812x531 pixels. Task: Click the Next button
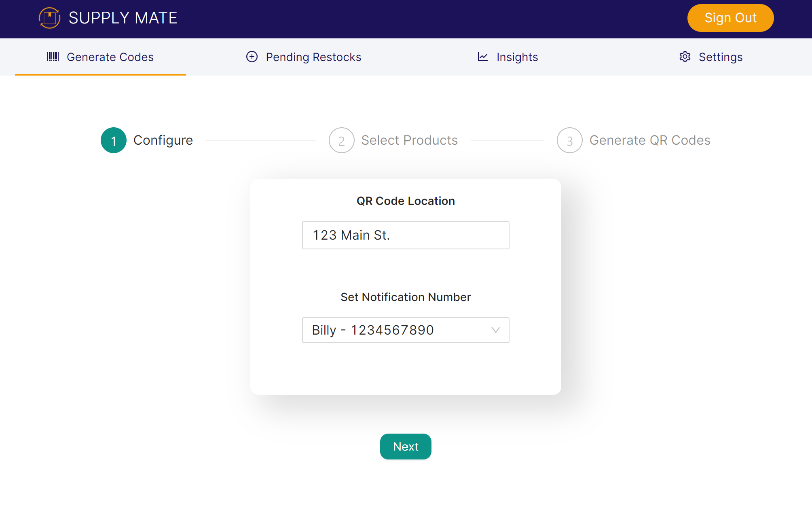406,447
